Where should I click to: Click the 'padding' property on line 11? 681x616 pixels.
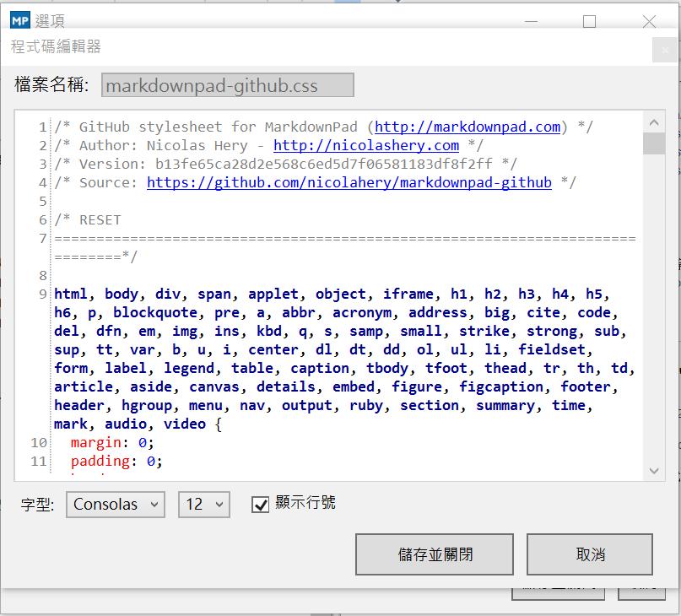click(100, 461)
